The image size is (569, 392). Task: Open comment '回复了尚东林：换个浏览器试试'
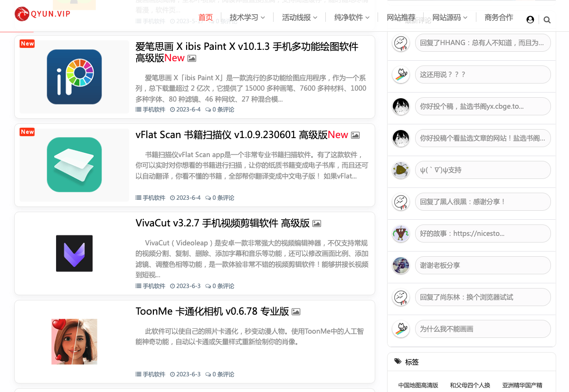[483, 298]
